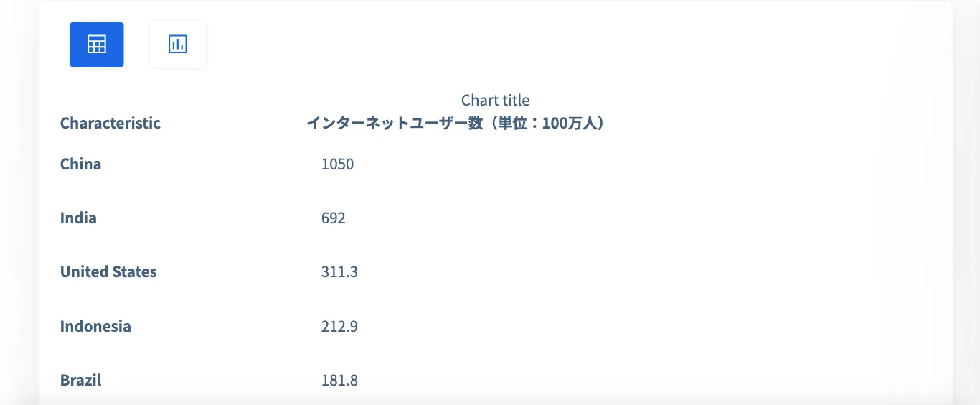Click the Characteristic column header
This screenshot has width=980, height=405.
(110, 123)
